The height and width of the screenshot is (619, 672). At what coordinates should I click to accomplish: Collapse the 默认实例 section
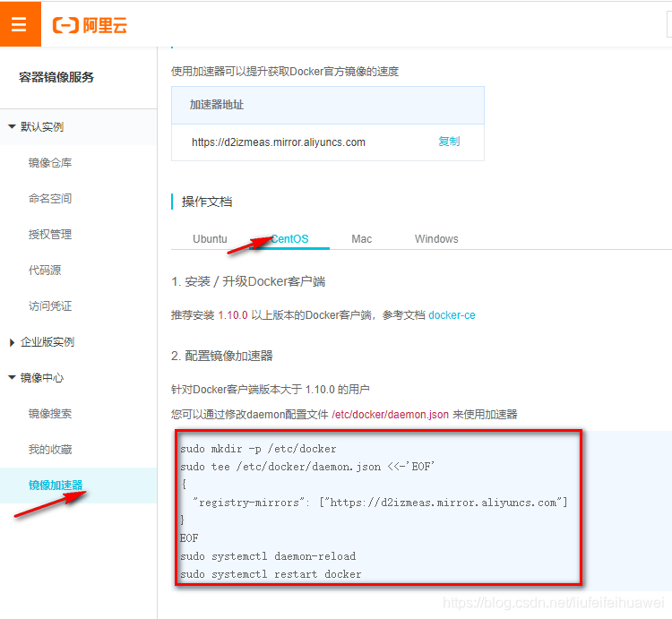click(36, 127)
